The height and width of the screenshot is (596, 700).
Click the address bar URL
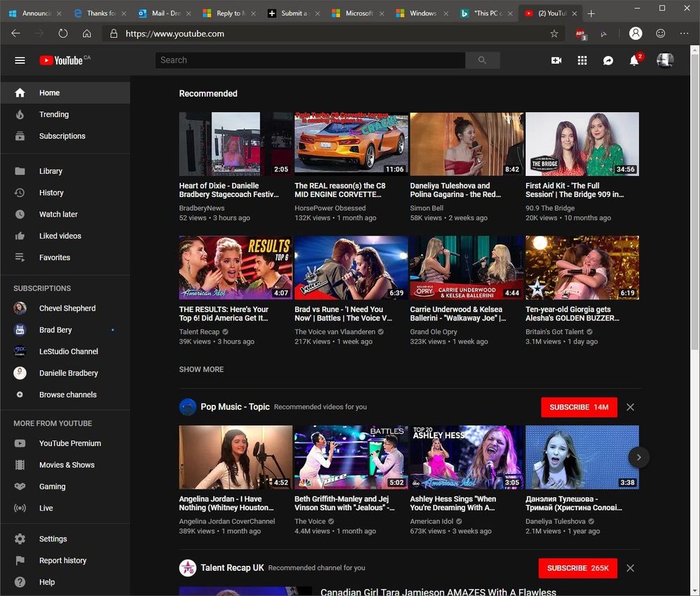click(x=174, y=34)
